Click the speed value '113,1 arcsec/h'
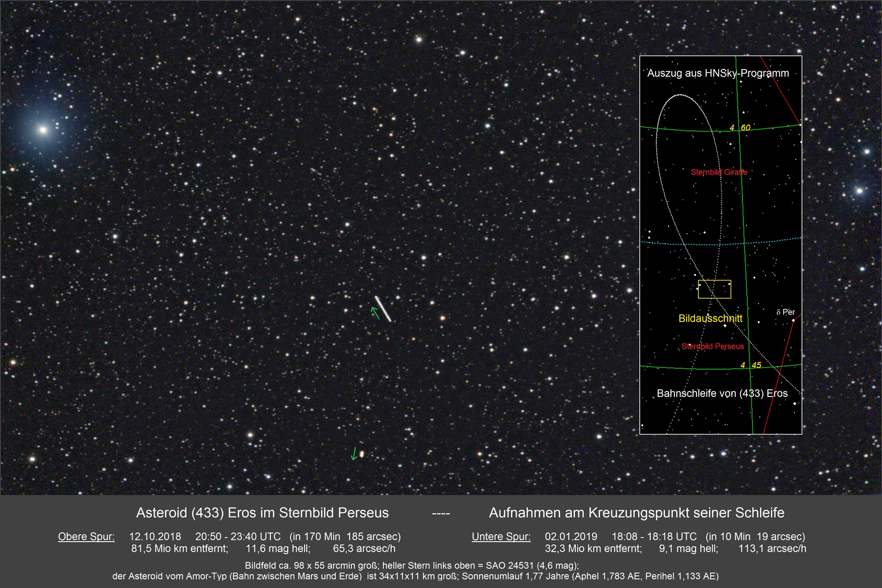 (772, 549)
